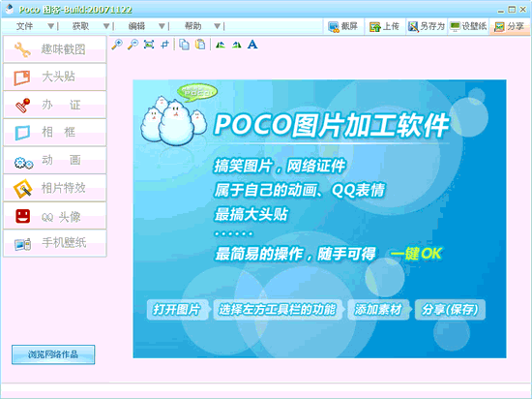Open the 帮助 menu
The width and height of the screenshot is (532, 399).
point(193,26)
